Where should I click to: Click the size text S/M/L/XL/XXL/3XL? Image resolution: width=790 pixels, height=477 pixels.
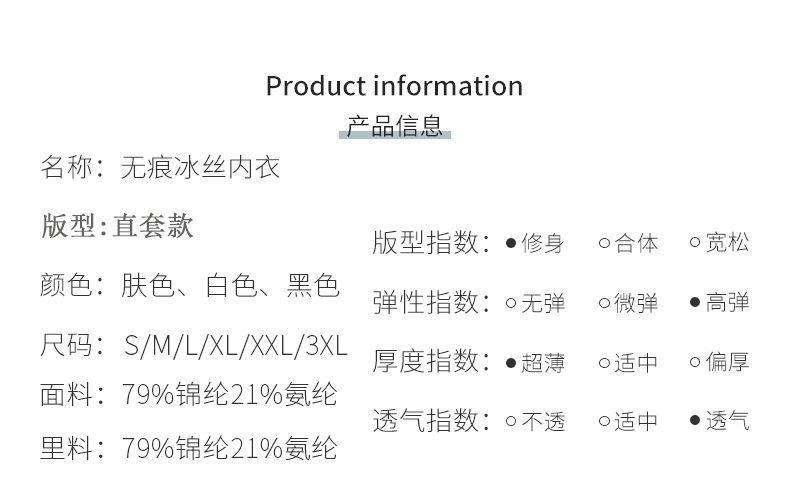(x=235, y=346)
